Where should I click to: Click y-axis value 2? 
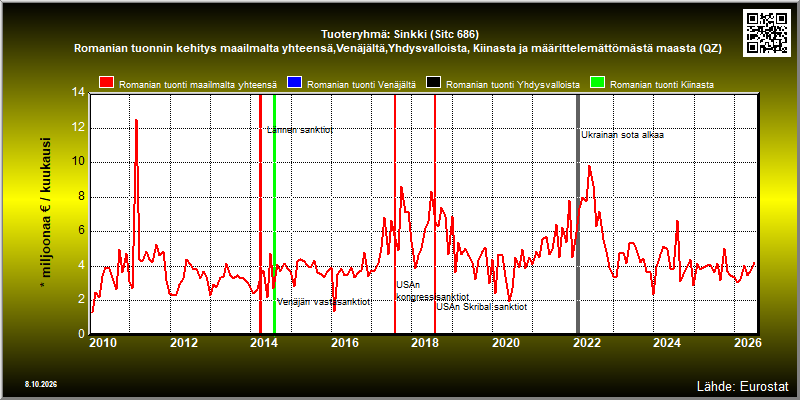point(81,300)
